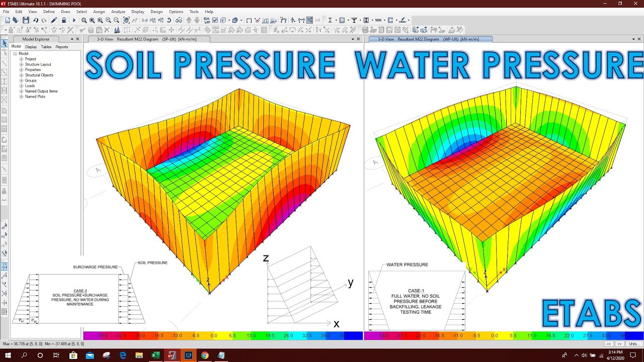Expand the Groups tree node
The image size is (644, 362).
22,80
